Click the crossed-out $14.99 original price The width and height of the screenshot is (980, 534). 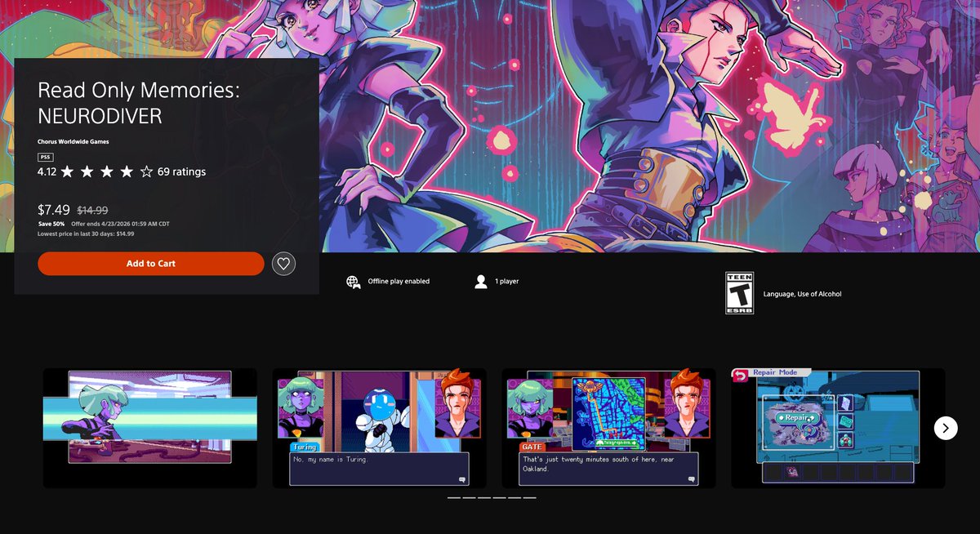(x=92, y=210)
